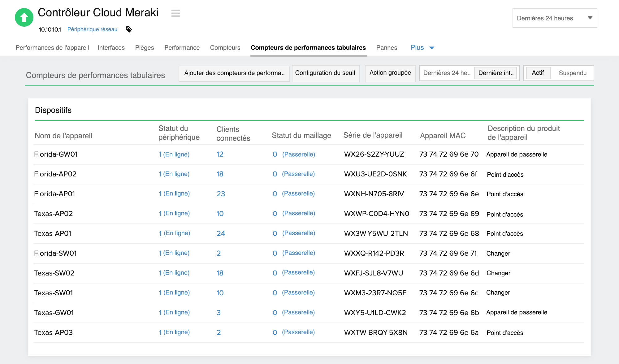Click the Action groupée button
The width and height of the screenshot is (619, 364).
(390, 73)
